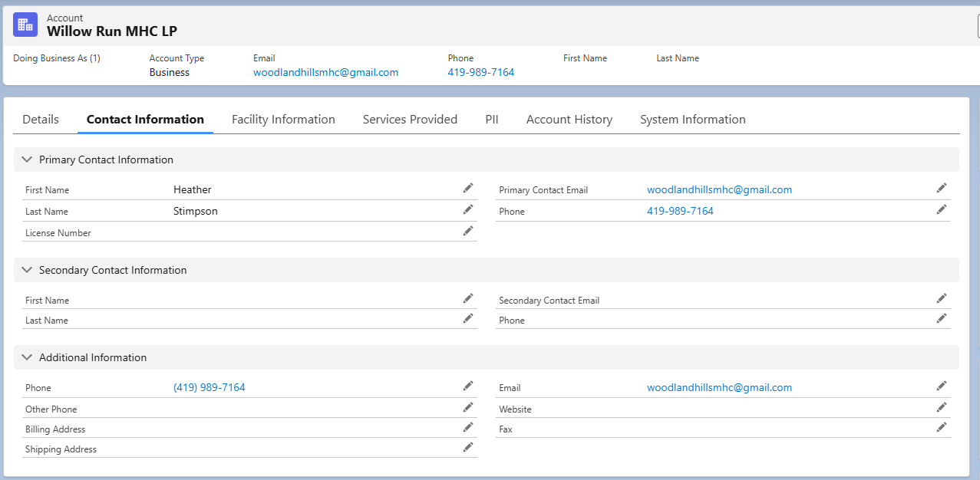Screen dimensions: 980x480
Task: Edit the Primary Contact Email field
Action: pos(942,188)
